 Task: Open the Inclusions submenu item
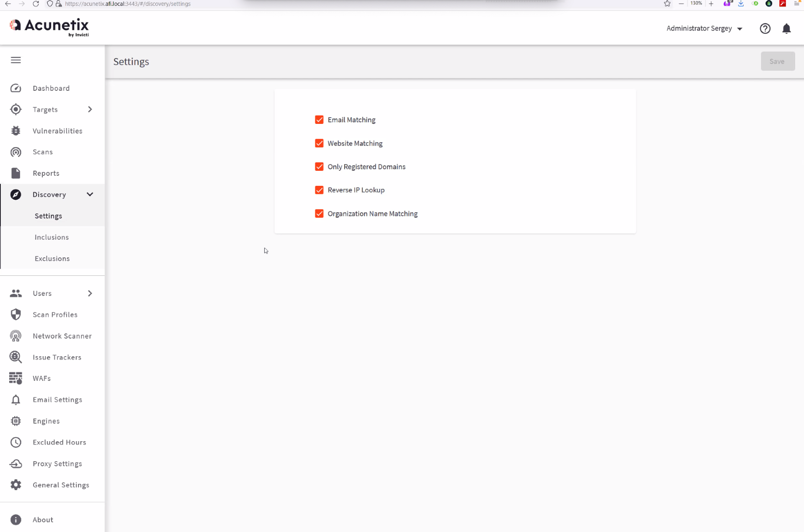pos(52,237)
